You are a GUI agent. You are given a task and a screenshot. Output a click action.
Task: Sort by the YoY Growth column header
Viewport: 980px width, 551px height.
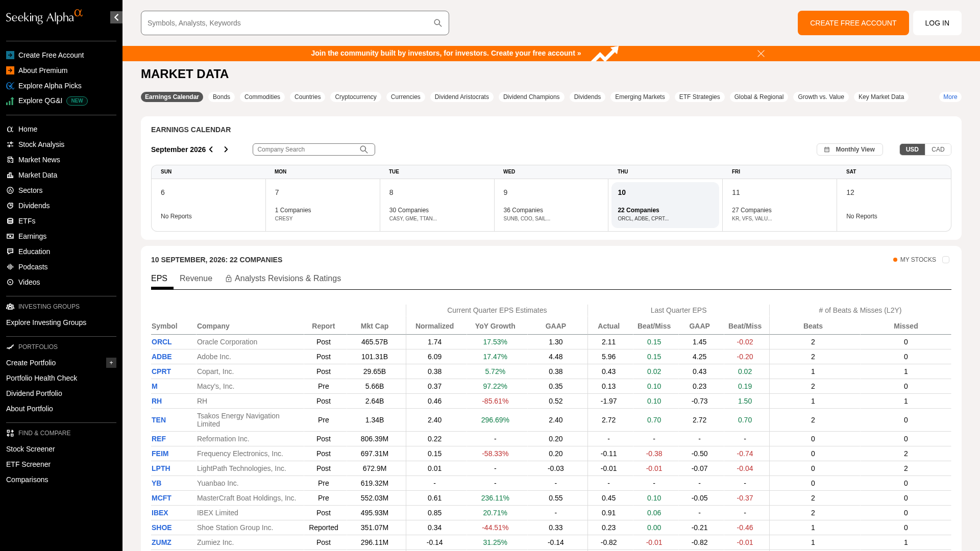click(495, 326)
